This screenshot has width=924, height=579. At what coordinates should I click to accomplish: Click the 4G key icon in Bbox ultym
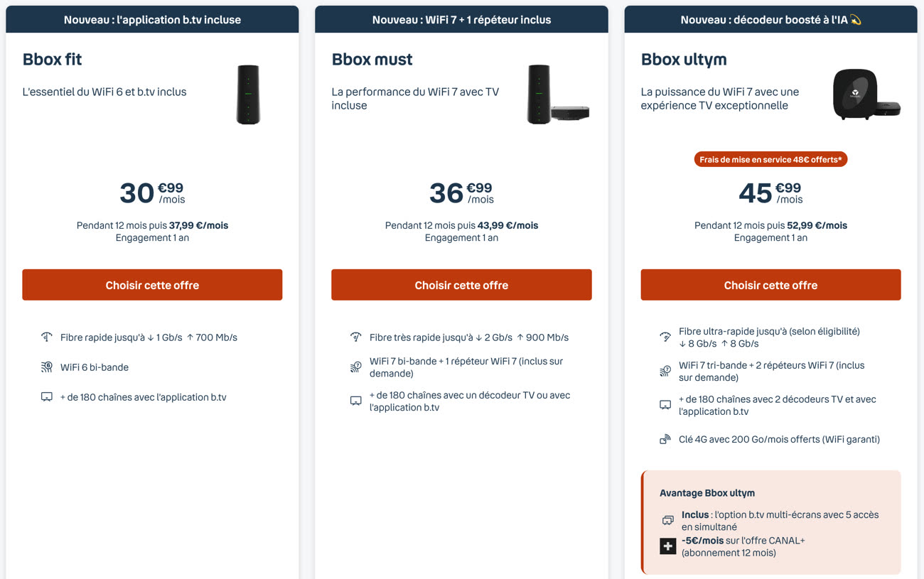click(665, 440)
